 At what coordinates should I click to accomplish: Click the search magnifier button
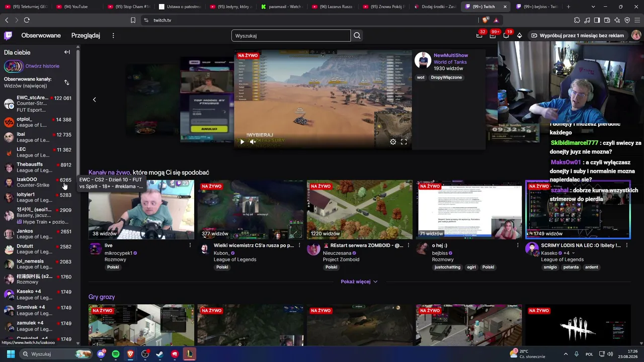(357, 36)
